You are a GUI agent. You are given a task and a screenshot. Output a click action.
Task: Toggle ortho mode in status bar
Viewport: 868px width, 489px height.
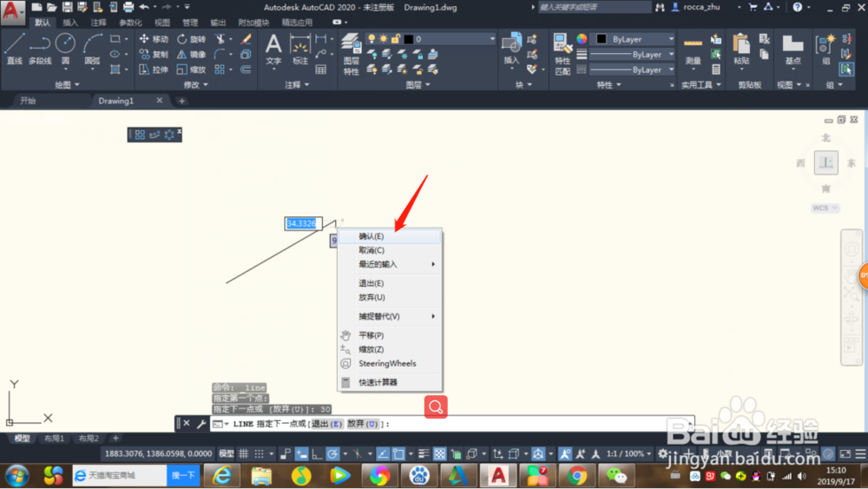(317, 453)
